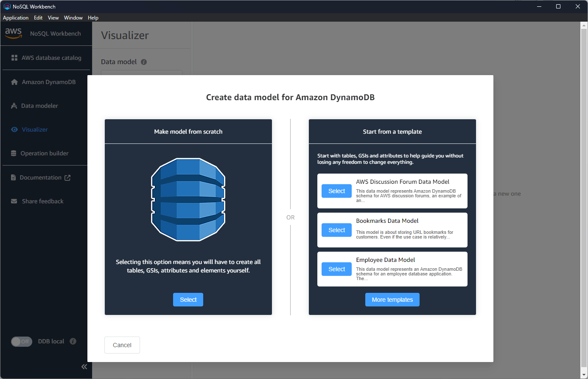Click the Discussion Forum description text

pyautogui.click(x=409, y=196)
